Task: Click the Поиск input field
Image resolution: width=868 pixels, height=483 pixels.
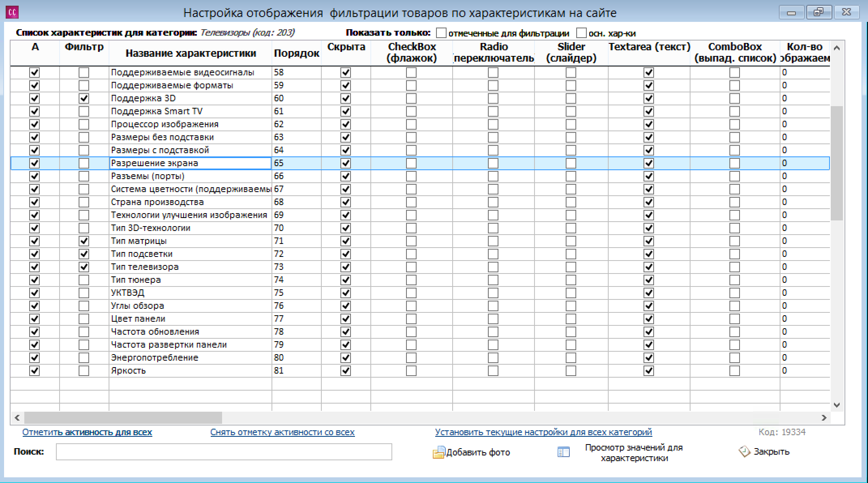Action: pyautogui.click(x=224, y=452)
